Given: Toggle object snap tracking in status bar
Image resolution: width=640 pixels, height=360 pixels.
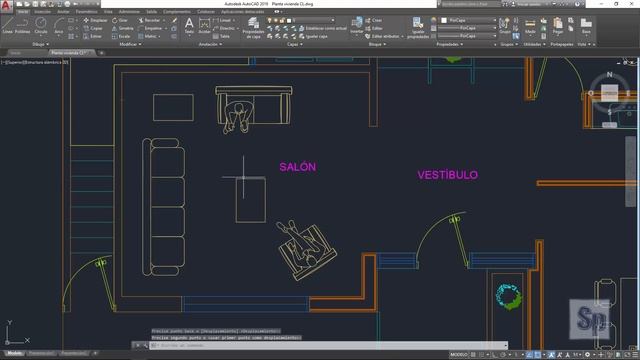Looking at the screenshot, I should click(x=529, y=355).
